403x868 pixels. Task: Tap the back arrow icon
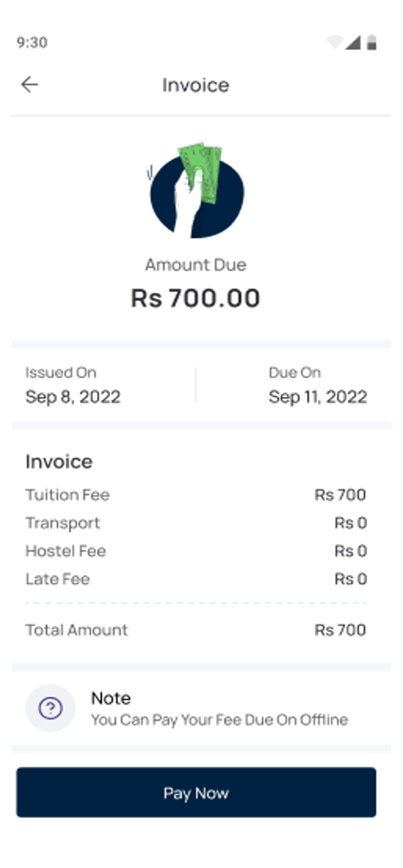click(x=30, y=84)
